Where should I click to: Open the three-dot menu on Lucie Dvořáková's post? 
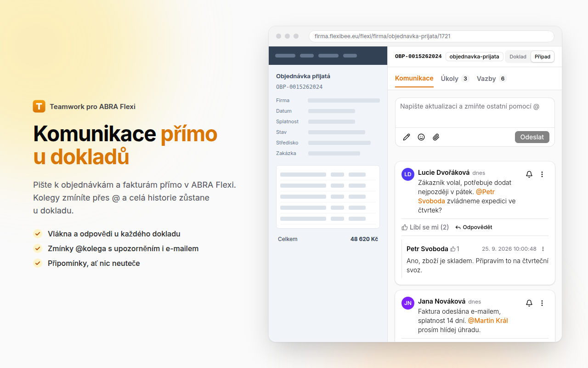pyautogui.click(x=542, y=174)
